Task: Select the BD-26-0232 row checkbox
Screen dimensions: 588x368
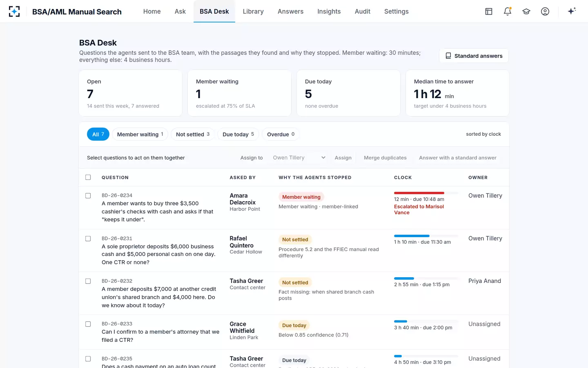Action: coord(88,281)
